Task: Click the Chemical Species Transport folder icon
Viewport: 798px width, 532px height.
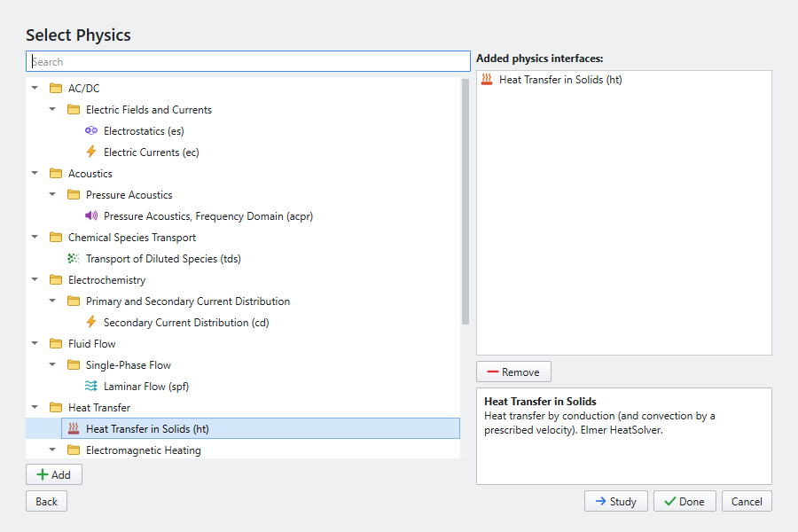Action: pyautogui.click(x=56, y=238)
